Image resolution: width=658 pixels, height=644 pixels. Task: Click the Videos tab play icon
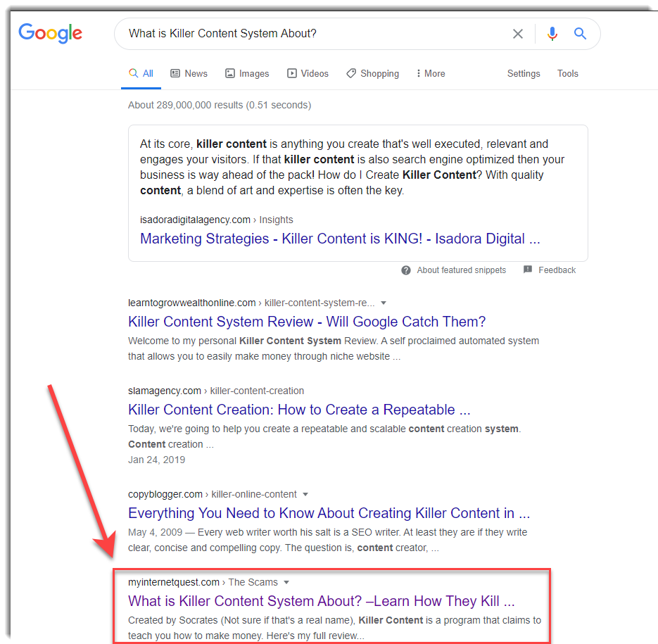(x=291, y=73)
